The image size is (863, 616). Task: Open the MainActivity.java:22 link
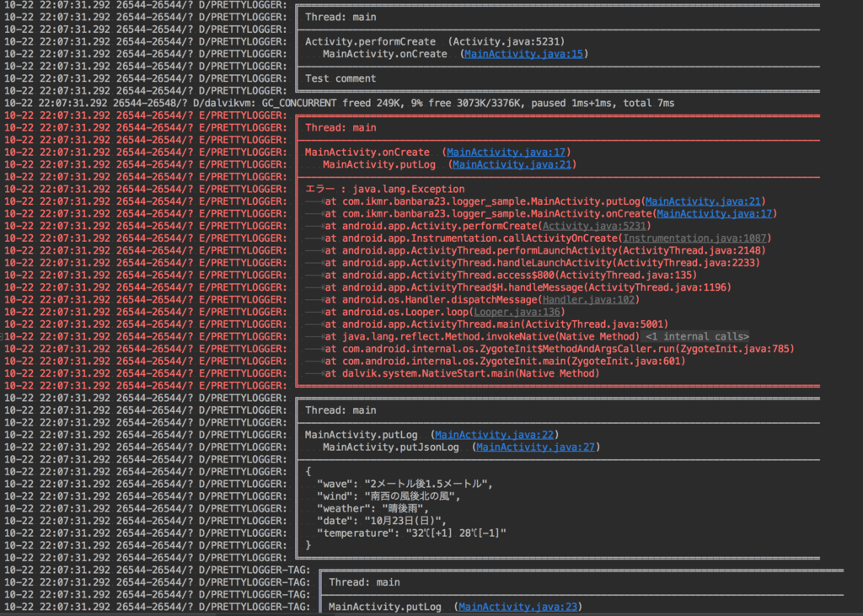click(x=494, y=435)
